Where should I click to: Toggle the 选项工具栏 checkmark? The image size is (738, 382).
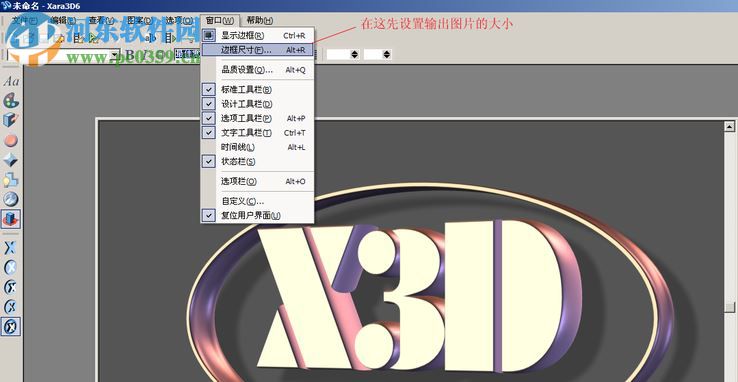click(x=209, y=118)
